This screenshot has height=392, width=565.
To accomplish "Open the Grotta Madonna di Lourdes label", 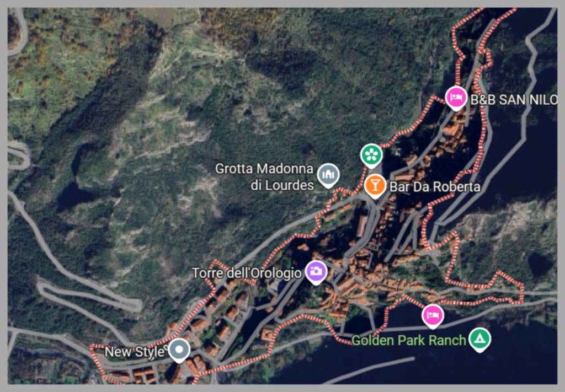I will [x=264, y=177].
